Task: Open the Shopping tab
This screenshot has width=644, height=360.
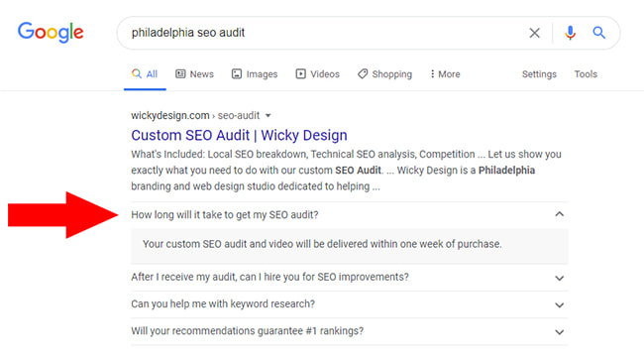Action: 384,74
